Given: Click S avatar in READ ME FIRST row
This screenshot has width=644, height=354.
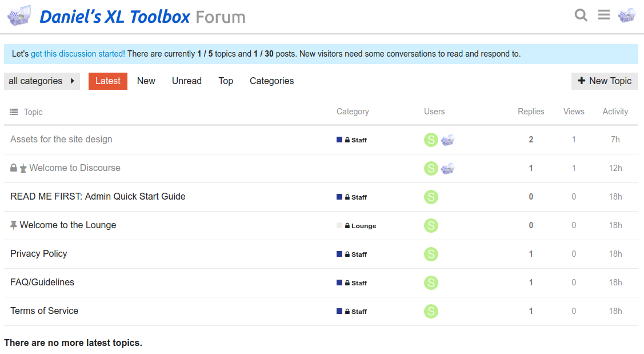Looking at the screenshot, I should click(431, 197).
